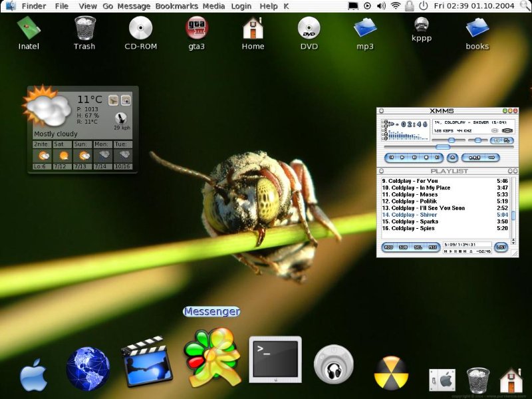Viewport: 532px width, 399px height.
Task: Click the XMMS elapsed time display
Action: point(414,124)
